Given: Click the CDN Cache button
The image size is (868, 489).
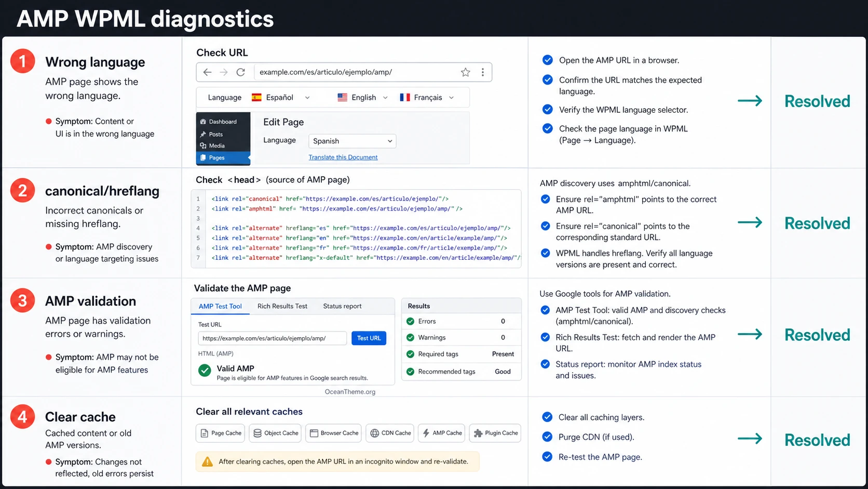Looking at the screenshot, I should 391,433.
